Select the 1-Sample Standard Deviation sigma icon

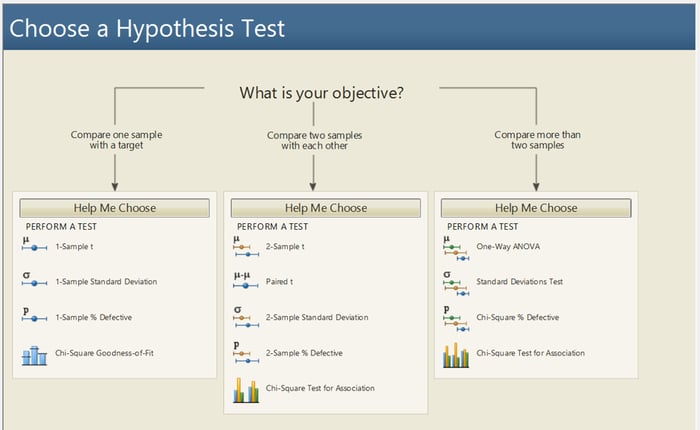(x=34, y=281)
